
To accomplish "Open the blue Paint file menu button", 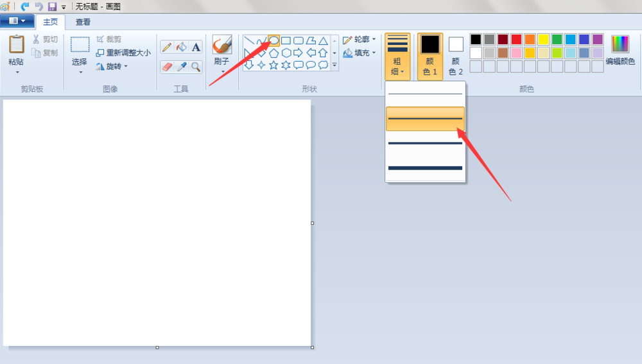I will pos(17,21).
